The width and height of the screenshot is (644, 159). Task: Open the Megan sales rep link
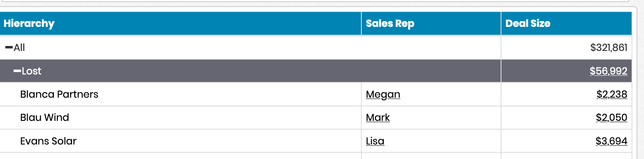tap(383, 94)
